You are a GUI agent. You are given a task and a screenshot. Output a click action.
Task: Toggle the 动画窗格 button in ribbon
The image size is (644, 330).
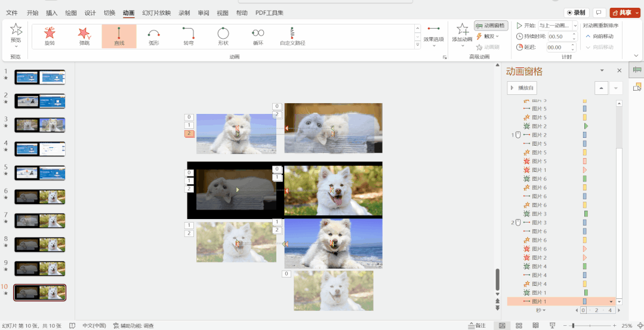pos(491,26)
